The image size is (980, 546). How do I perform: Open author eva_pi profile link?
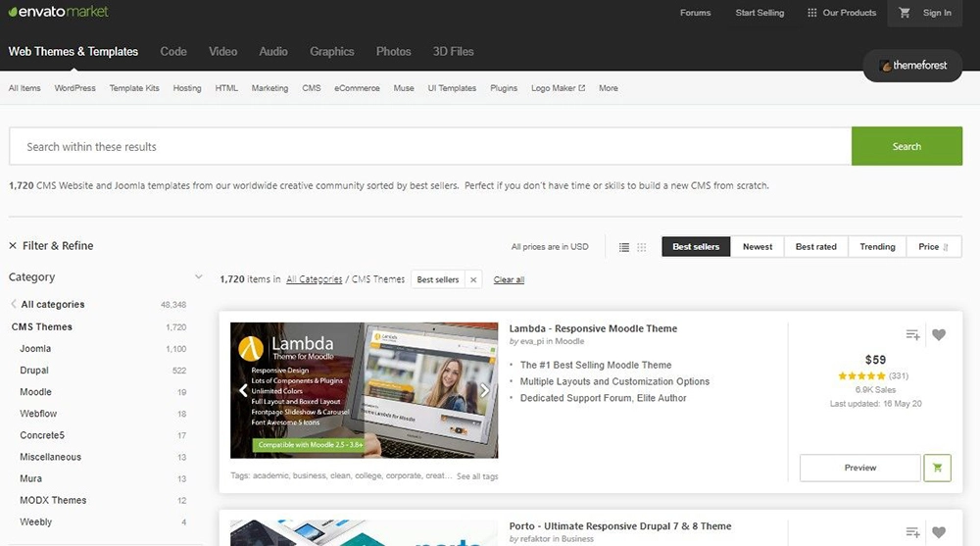coord(532,341)
